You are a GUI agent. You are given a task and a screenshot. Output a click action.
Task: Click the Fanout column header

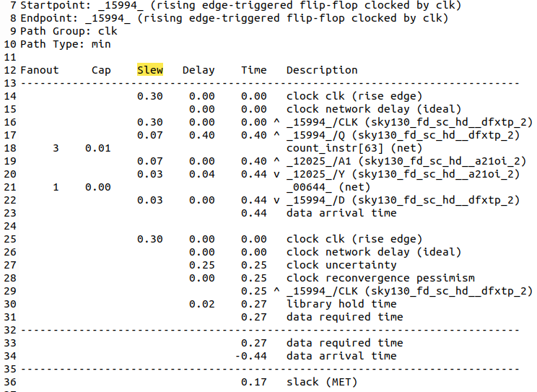[39, 70]
